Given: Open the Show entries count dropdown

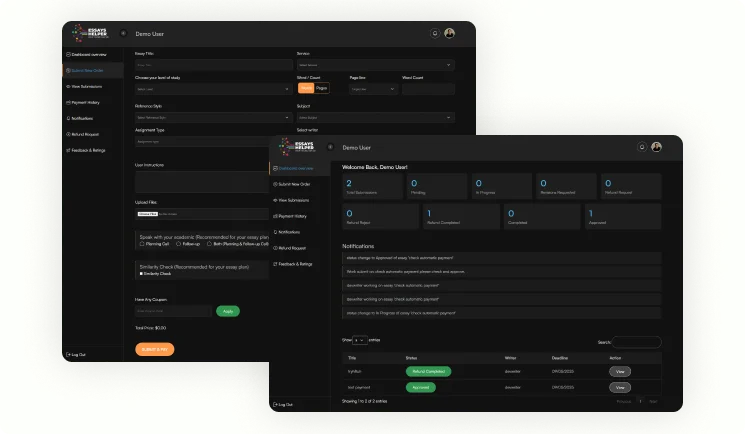Looking at the screenshot, I should pyautogui.click(x=360, y=341).
